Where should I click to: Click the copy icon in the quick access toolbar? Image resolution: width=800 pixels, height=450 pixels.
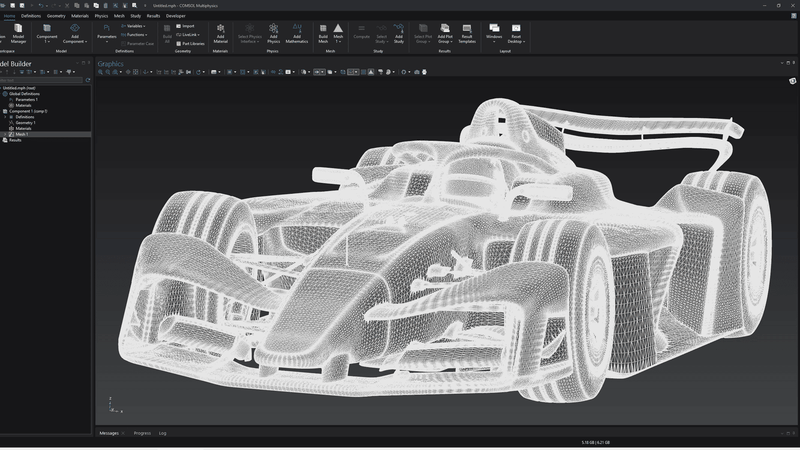(77, 6)
